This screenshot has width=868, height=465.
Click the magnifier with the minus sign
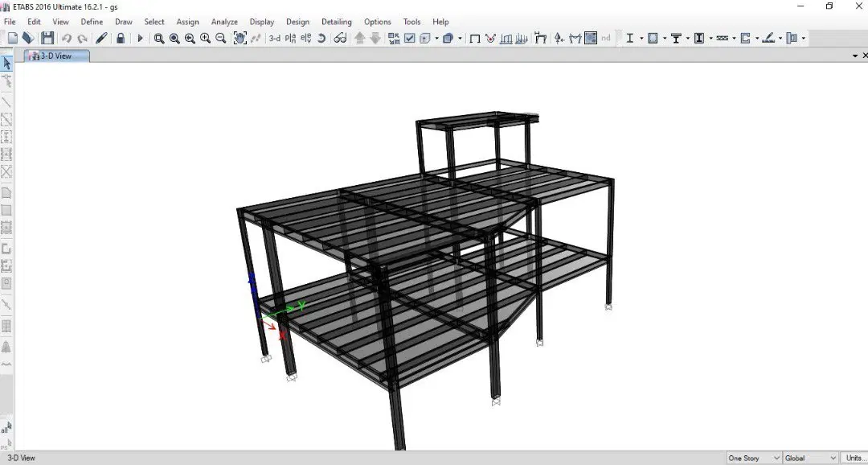[x=220, y=39]
